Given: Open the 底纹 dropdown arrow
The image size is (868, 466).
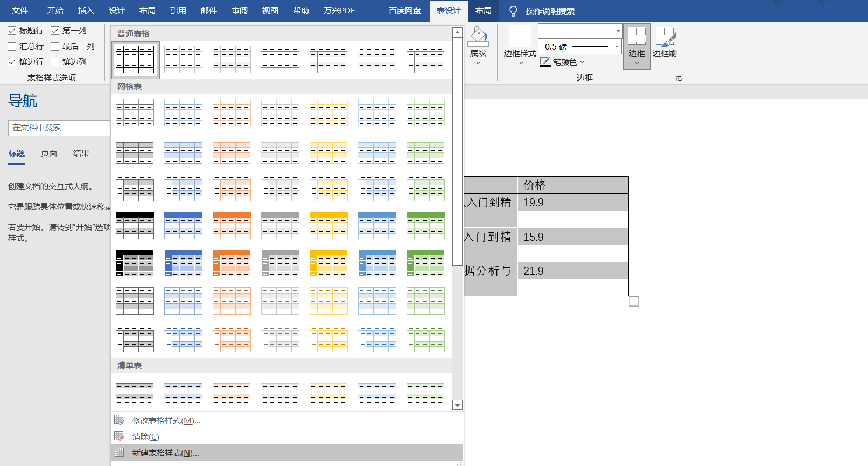Looking at the screenshot, I should 478,64.
